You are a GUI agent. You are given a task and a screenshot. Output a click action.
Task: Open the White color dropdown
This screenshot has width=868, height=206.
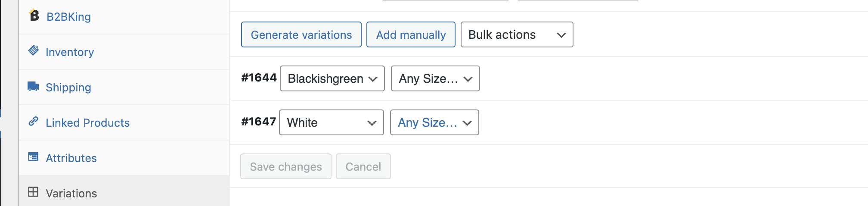tap(331, 122)
